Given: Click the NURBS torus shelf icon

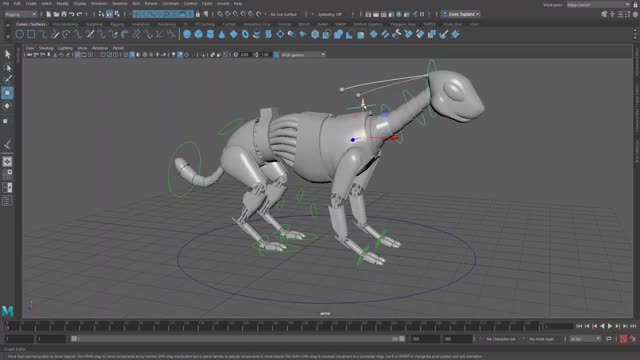Looking at the screenshot, I should click(245, 34).
